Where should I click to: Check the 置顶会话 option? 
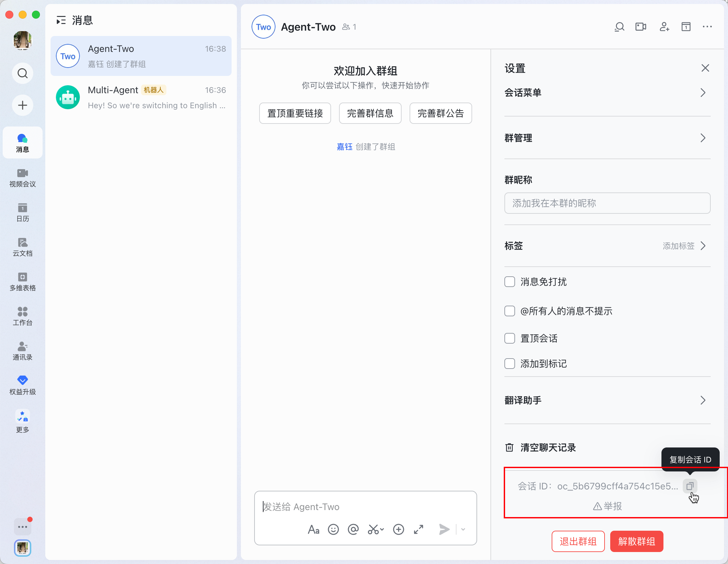[x=509, y=338]
